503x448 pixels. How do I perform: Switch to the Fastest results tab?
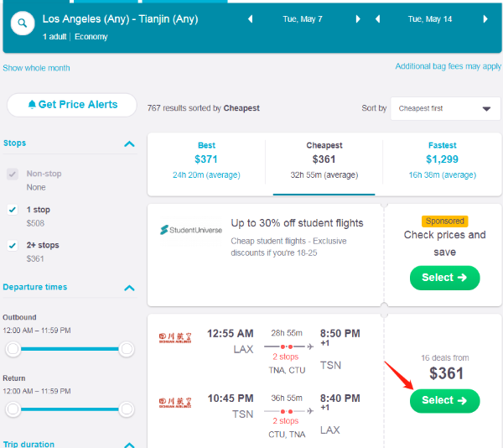point(442,159)
